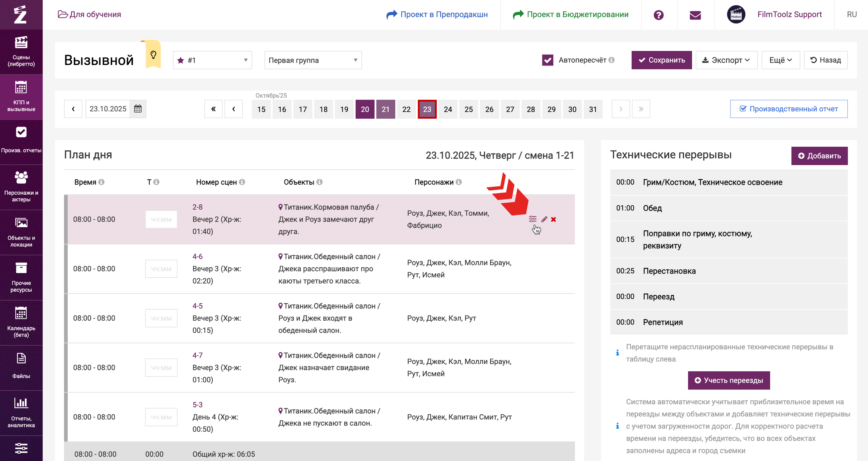The image size is (868, 461).
Task: Open the Ещё dropdown menu
Action: pyautogui.click(x=780, y=60)
